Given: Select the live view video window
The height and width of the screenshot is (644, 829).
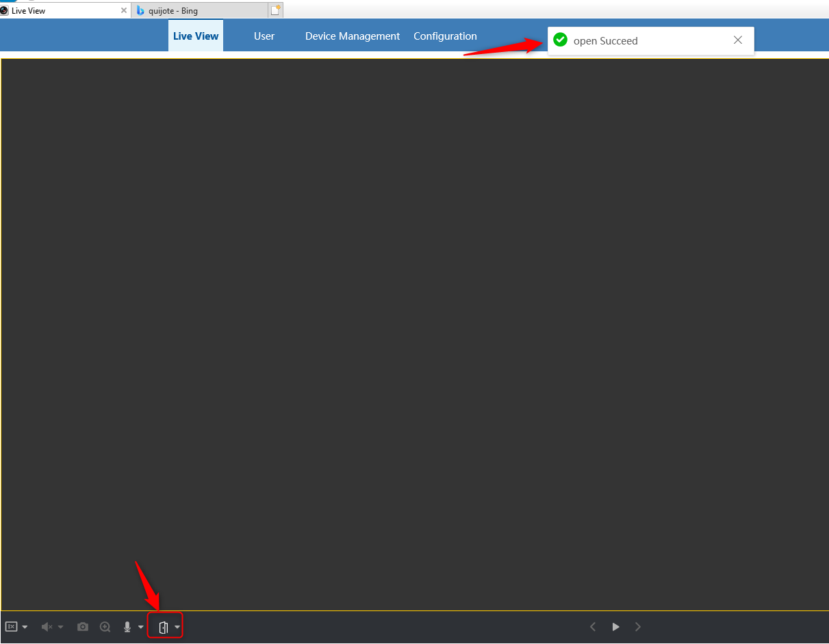Looking at the screenshot, I should 415,335.
